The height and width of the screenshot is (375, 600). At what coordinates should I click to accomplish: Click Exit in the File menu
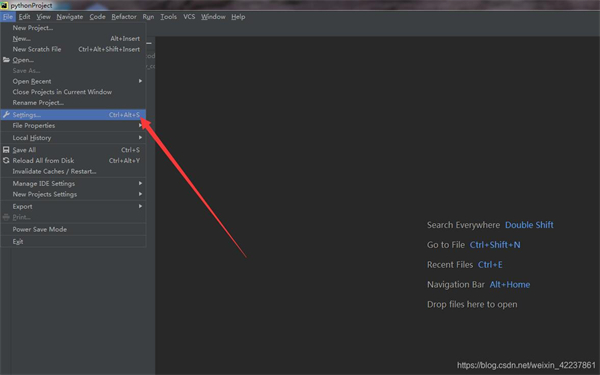[x=73, y=241]
